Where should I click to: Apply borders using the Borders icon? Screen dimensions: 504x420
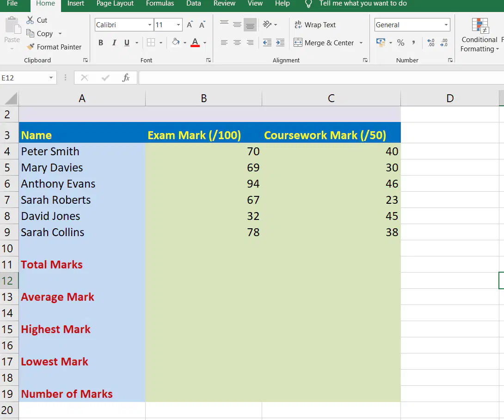151,43
